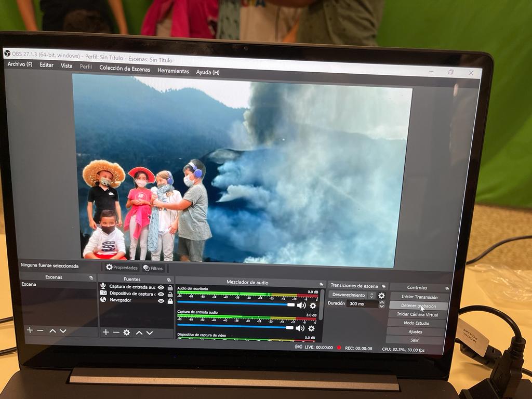Toggle the lock on Captura de entrada audio
This screenshot has width=532, height=399.
(170, 288)
